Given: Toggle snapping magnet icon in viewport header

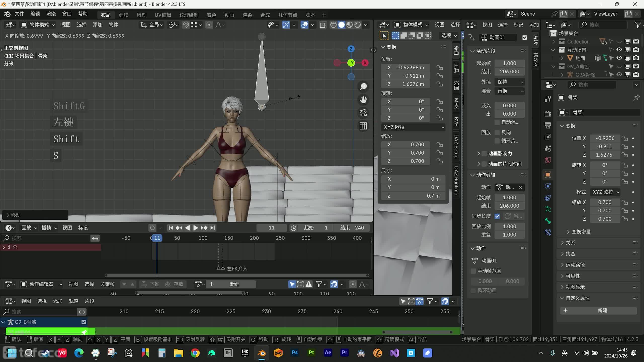Looking at the screenshot, I should point(186,25).
